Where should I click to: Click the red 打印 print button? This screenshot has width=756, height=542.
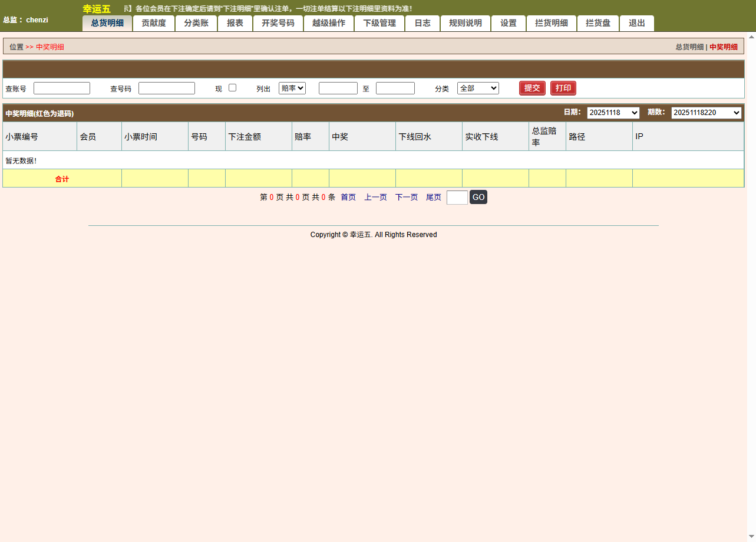[x=563, y=88]
